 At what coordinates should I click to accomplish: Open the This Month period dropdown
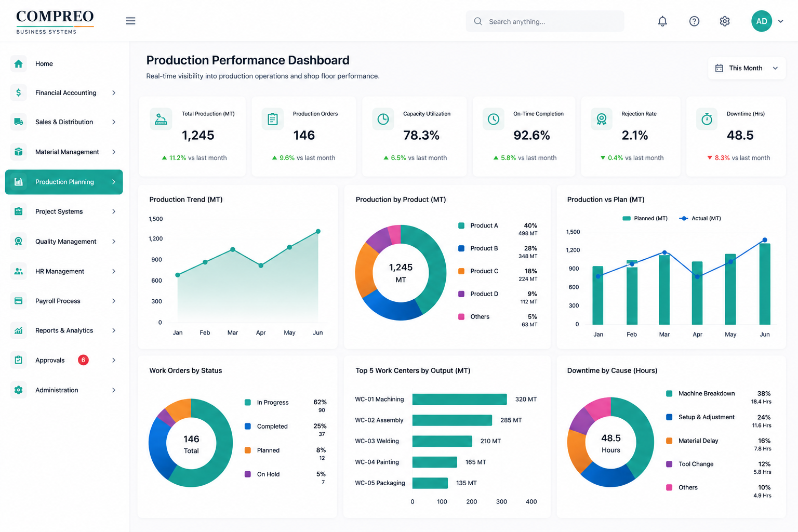(747, 68)
